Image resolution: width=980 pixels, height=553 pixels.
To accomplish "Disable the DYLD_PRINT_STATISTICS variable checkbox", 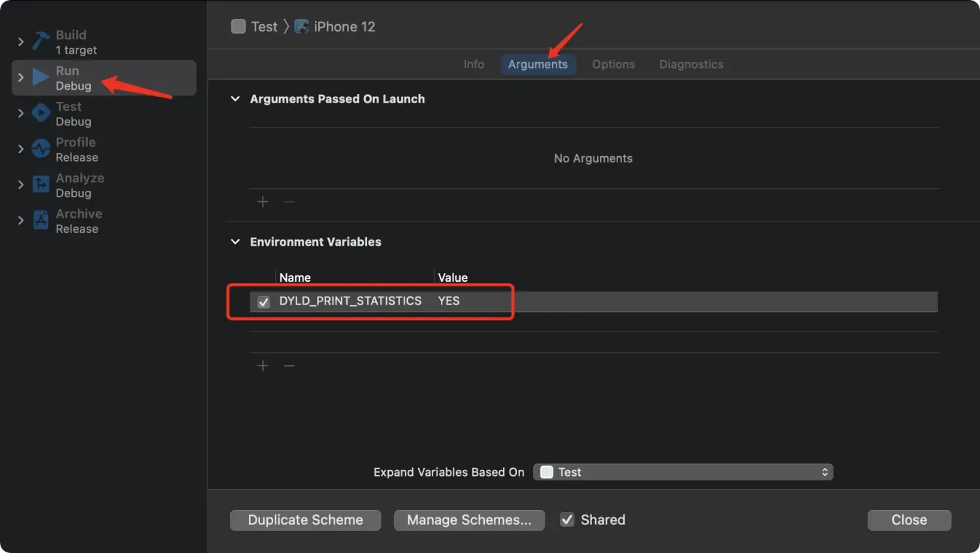I will tap(263, 302).
